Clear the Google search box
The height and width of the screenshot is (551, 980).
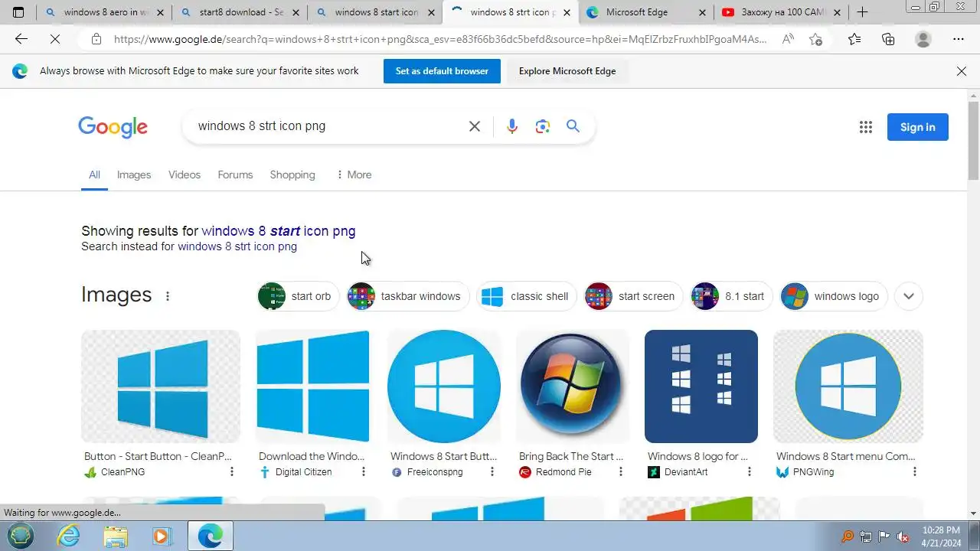click(475, 126)
